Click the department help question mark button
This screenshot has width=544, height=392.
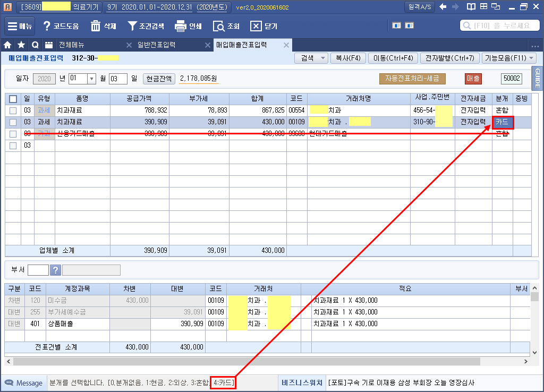click(x=55, y=270)
